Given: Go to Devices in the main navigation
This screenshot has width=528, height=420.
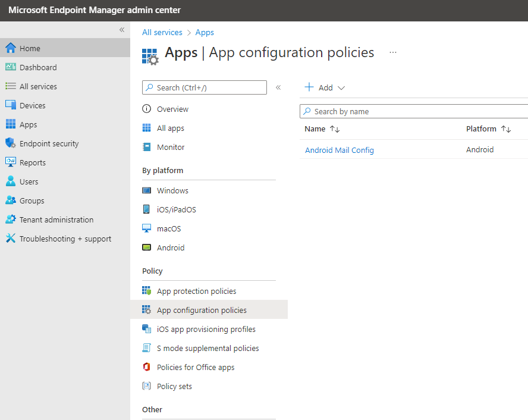Looking at the screenshot, I should point(65,105).
